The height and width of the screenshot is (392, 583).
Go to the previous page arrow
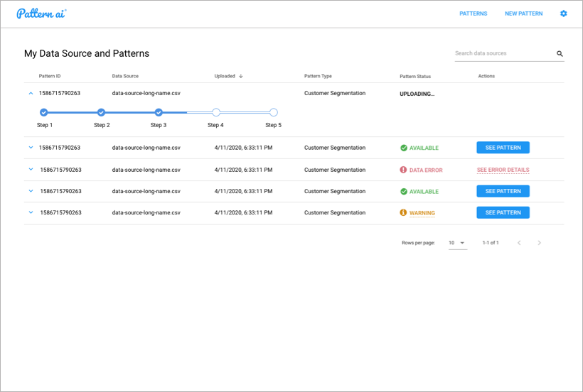click(519, 243)
